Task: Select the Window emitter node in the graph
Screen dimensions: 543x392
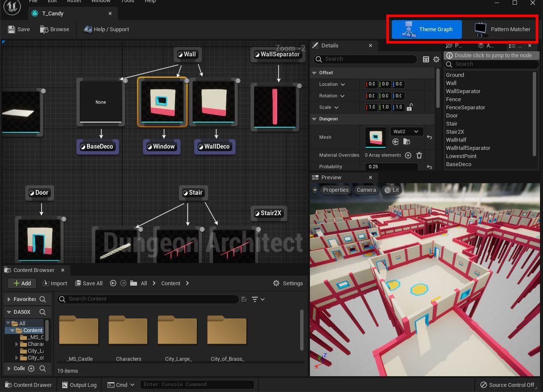Action: [x=161, y=147]
